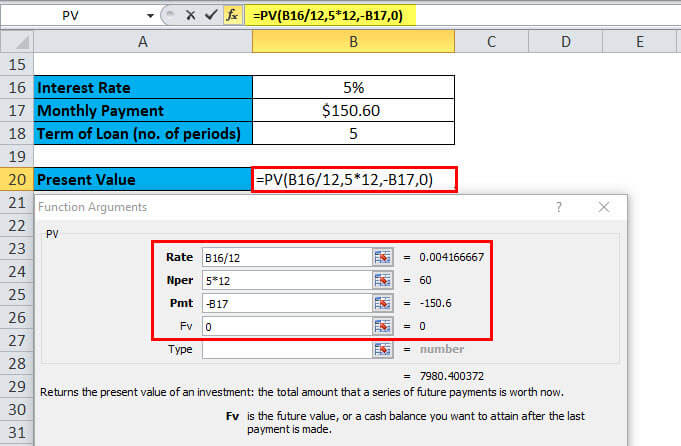
Task: Select row 17 header
Action: click(17, 110)
